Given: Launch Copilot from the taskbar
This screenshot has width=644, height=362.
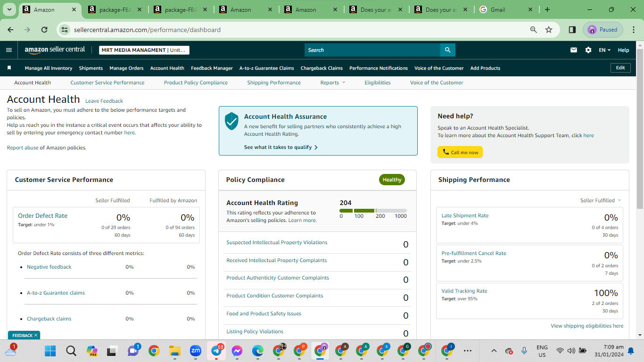Looking at the screenshot, I should [x=92, y=351].
